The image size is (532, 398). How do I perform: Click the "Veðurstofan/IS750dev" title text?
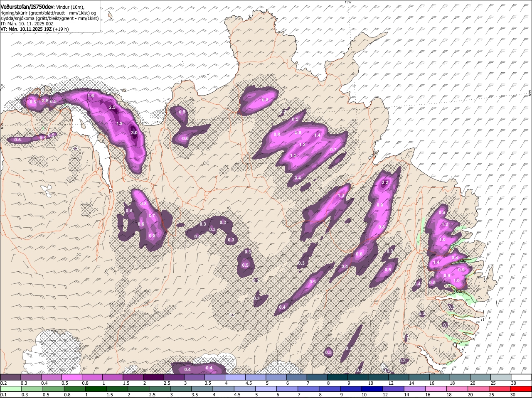click(27, 7)
